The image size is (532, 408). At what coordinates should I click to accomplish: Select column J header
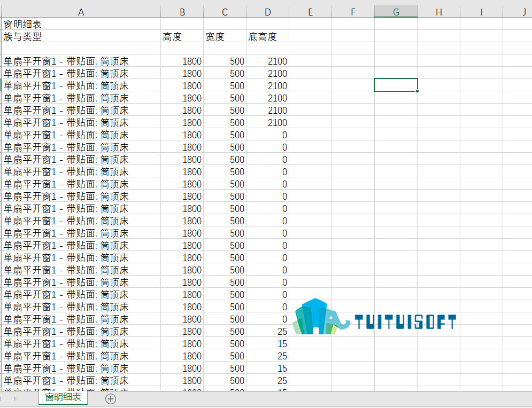(x=518, y=12)
